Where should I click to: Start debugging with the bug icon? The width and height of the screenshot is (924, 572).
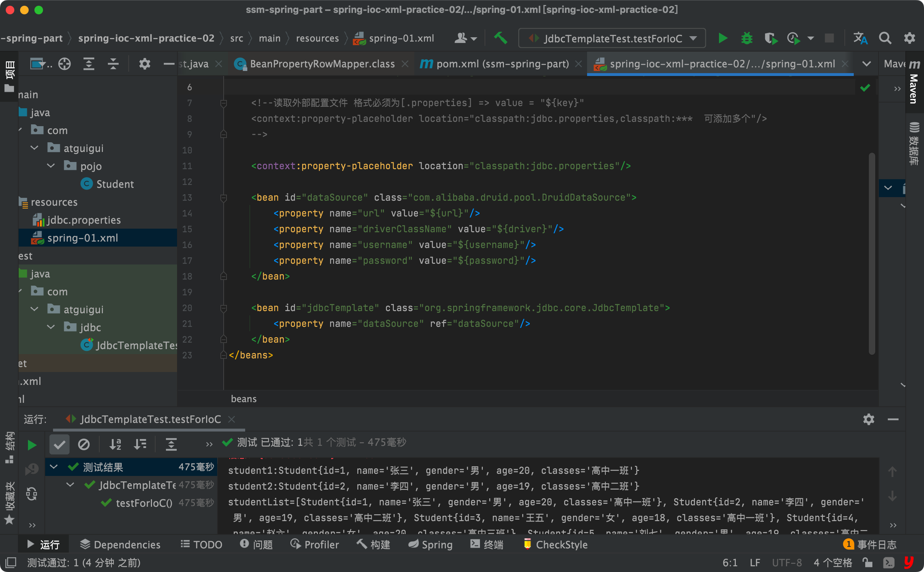click(x=747, y=38)
